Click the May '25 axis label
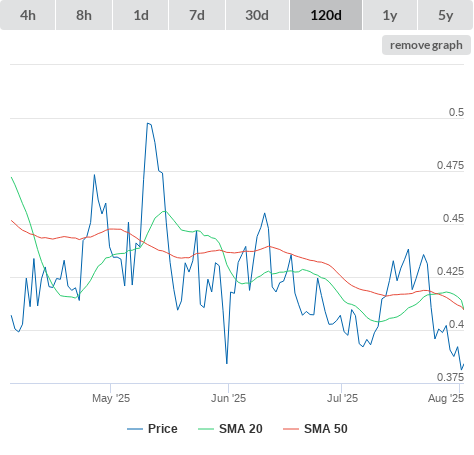The height and width of the screenshot is (455, 474). [x=111, y=398]
